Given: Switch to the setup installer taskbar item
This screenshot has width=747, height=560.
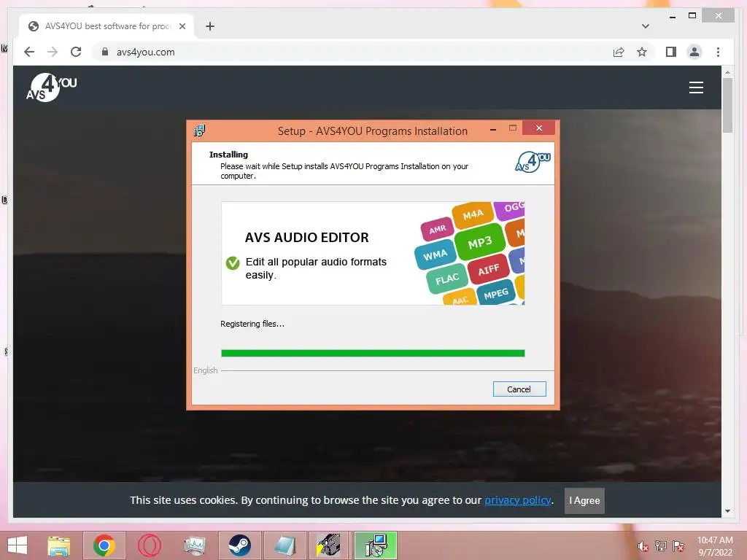Looking at the screenshot, I should pyautogui.click(x=376, y=545).
